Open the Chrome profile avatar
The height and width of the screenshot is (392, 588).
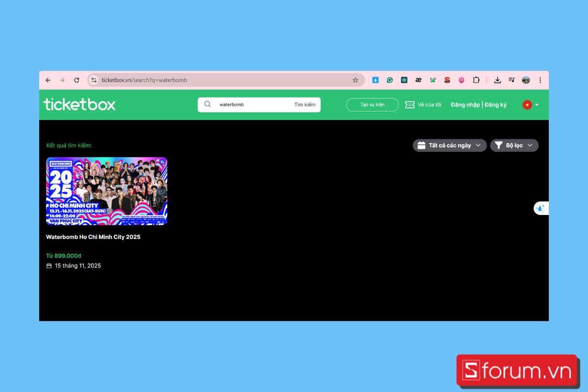tap(526, 80)
